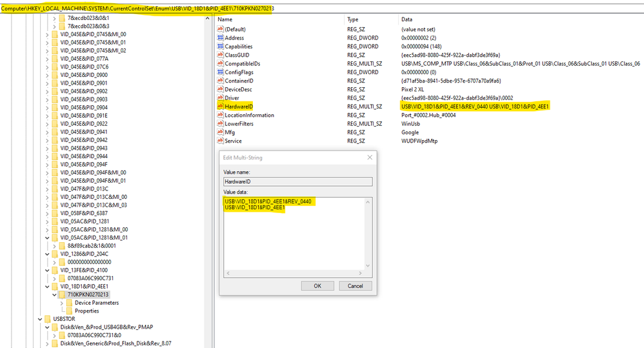Image resolution: width=644 pixels, height=348 pixels.
Task: Collapse the Disk&Ven_&Prod_USB4GB&Rev_PMAP node
Action: click(x=47, y=327)
